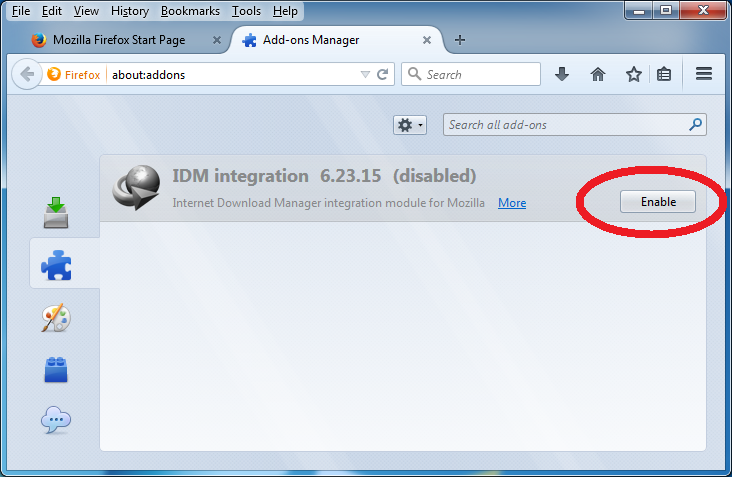732x477 pixels.
Task: Open the View menu
Action: coord(86,11)
